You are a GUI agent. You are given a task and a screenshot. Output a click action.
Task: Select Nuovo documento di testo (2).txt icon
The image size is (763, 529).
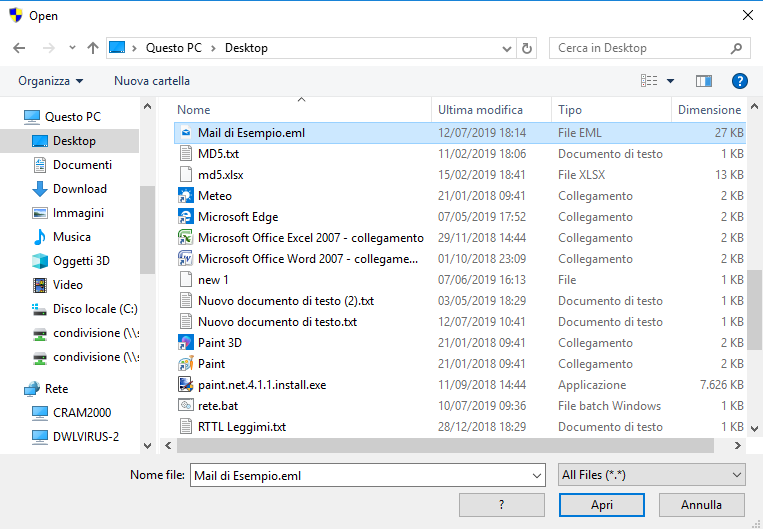pos(185,301)
